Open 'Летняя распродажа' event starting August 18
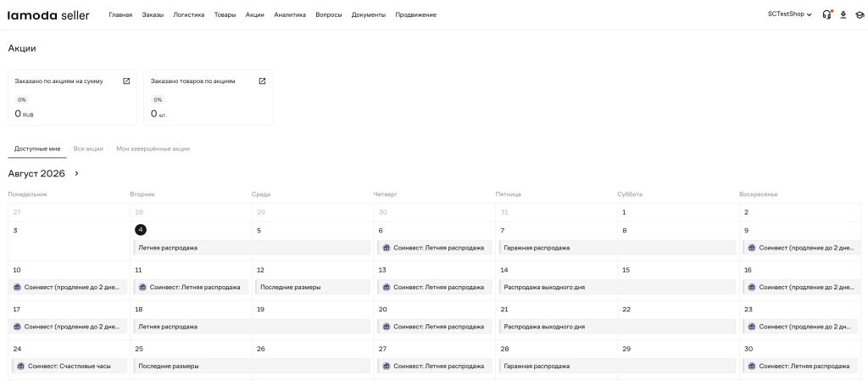868x381 pixels. click(252, 326)
